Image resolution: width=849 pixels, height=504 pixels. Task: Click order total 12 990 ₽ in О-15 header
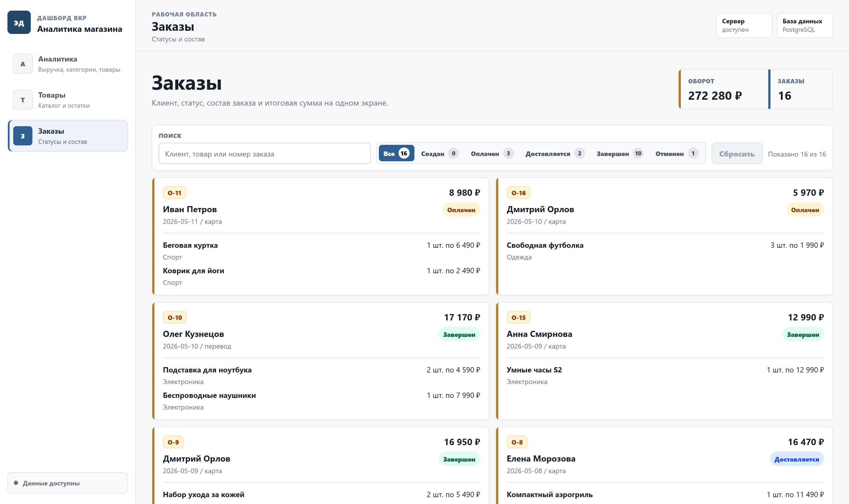[x=806, y=317]
